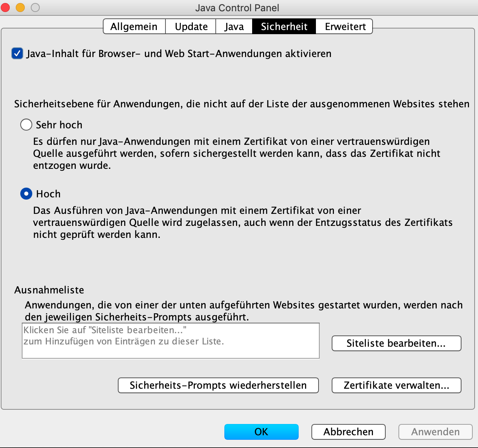The width and height of the screenshot is (478, 448).
Task: Click the 'Anwendungen, die von einer der unten' text
Action: tap(244, 311)
